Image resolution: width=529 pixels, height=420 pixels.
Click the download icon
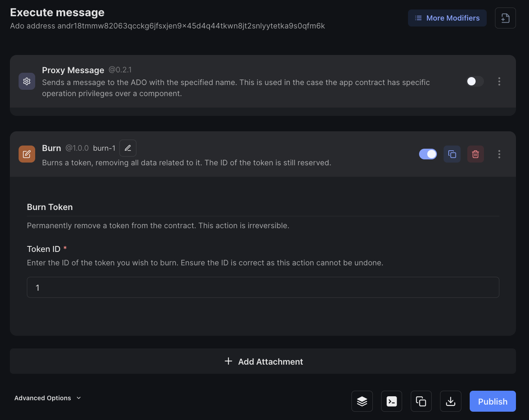pos(451,401)
